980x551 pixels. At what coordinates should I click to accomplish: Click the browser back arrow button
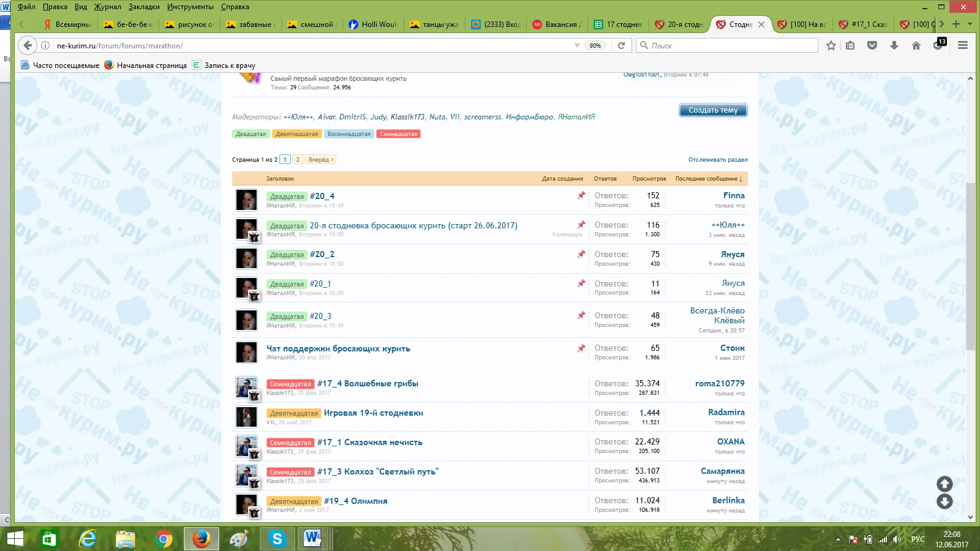(x=28, y=45)
